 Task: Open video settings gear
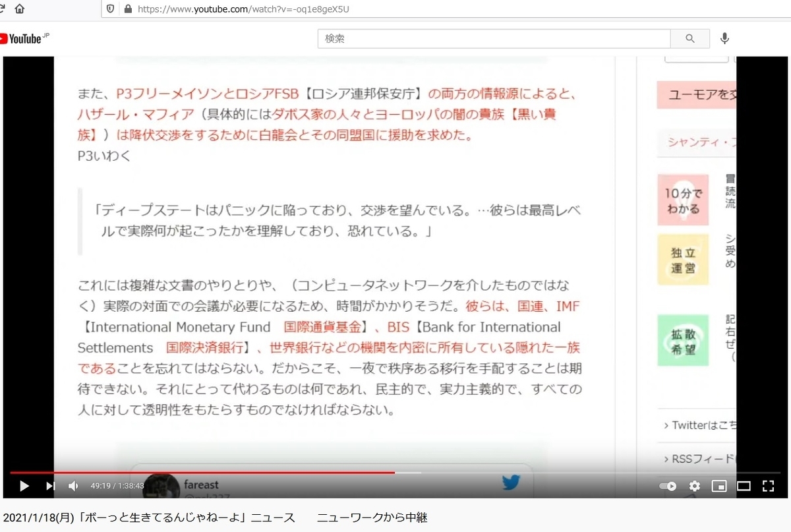point(694,486)
